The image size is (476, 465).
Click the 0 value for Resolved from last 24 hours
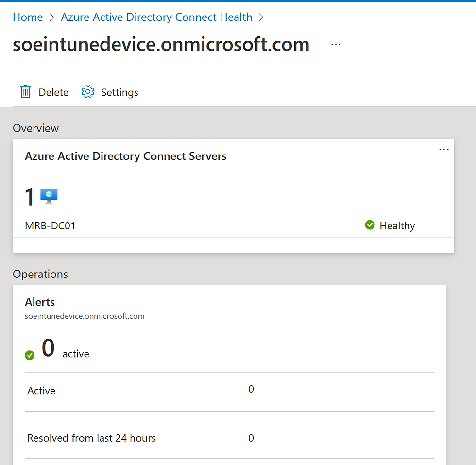[x=251, y=438]
